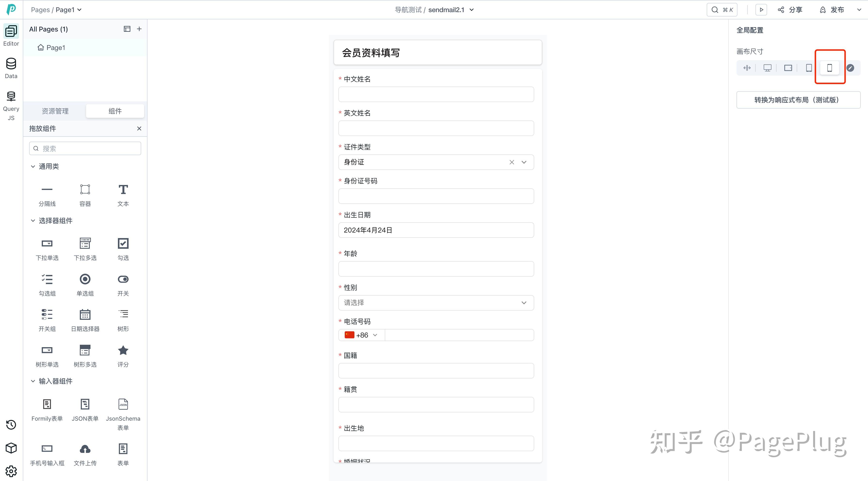Select mobile phone canvas size
Viewport: 868px width, 481px height.
click(830, 68)
